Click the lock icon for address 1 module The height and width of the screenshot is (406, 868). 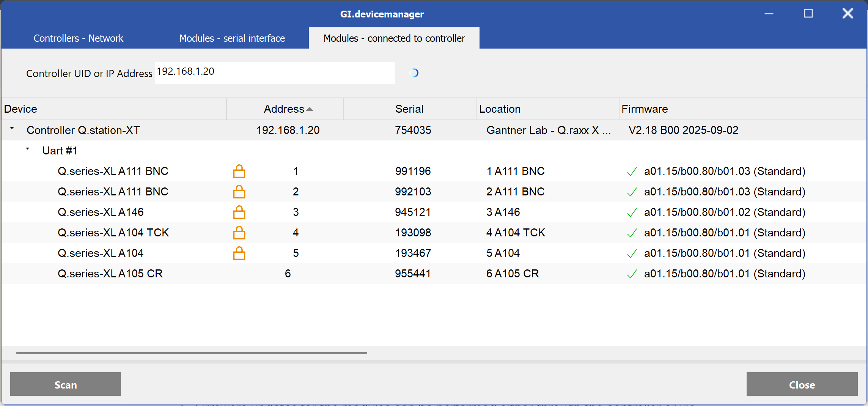coord(239,172)
